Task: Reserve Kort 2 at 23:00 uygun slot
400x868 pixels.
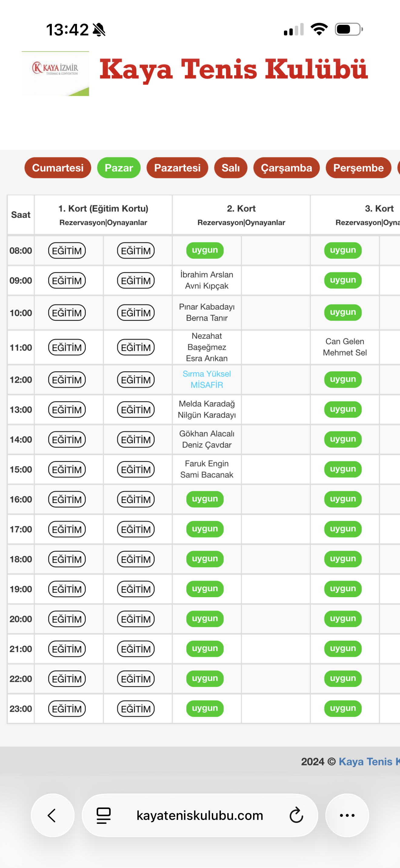Action: 205,709
